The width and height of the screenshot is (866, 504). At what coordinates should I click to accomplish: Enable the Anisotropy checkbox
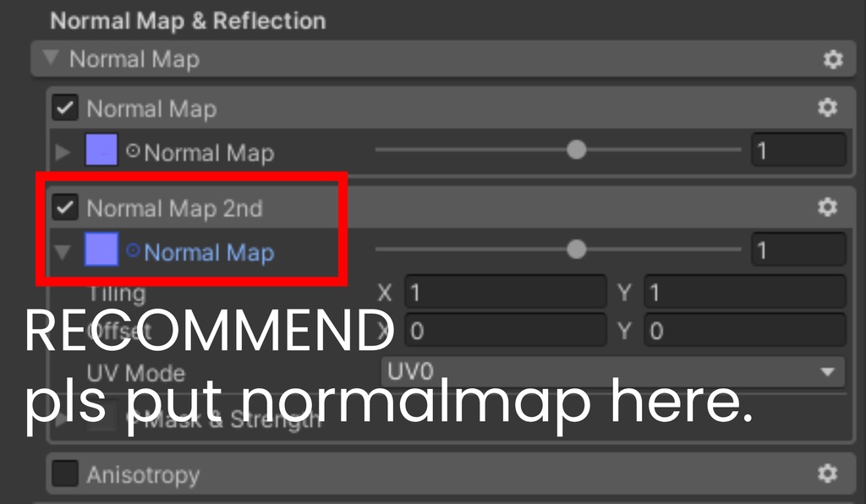click(x=64, y=474)
